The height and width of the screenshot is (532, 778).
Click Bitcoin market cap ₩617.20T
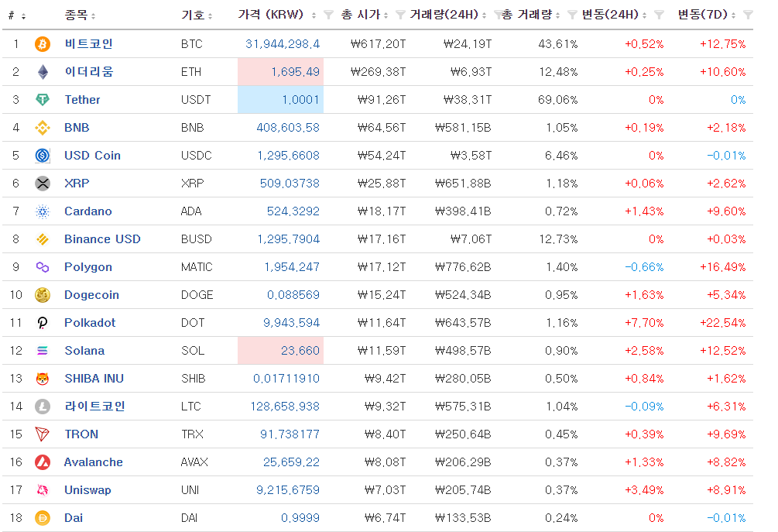click(x=378, y=44)
